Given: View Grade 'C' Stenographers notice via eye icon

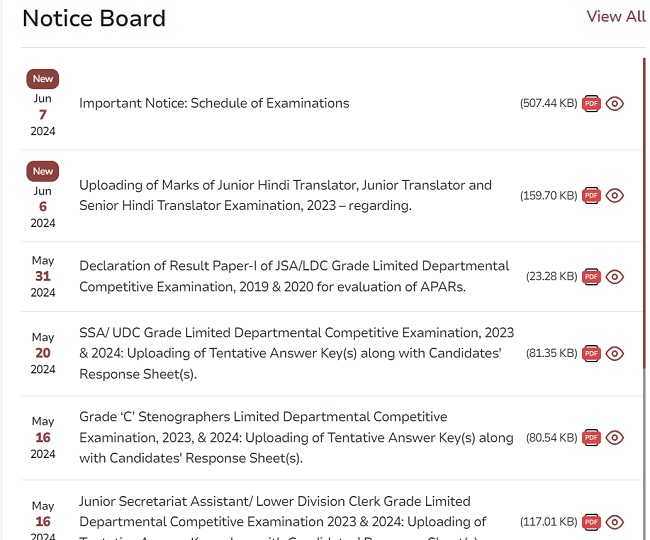Looking at the screenshot, I should pos(615,437).
